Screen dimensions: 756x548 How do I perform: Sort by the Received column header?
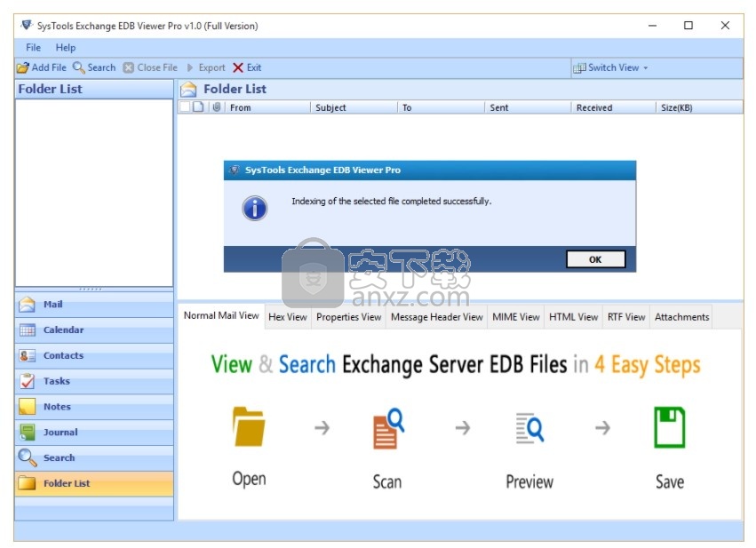613,107
